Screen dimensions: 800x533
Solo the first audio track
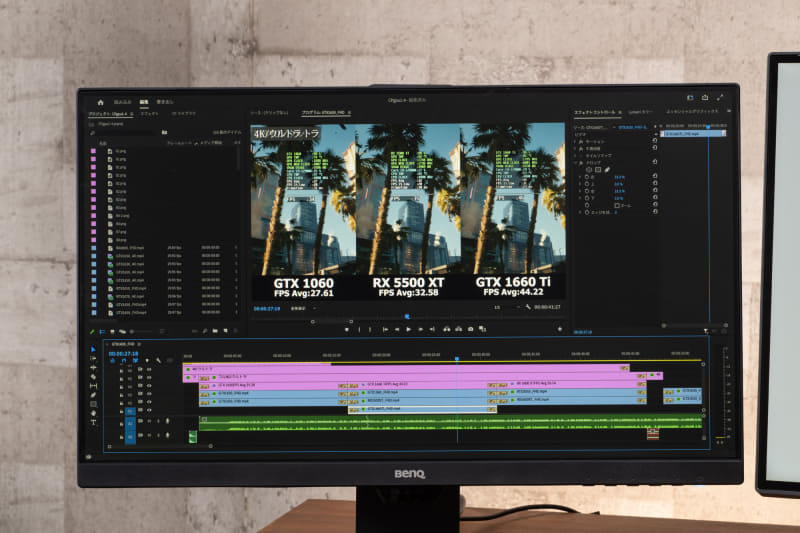point(158,421)
